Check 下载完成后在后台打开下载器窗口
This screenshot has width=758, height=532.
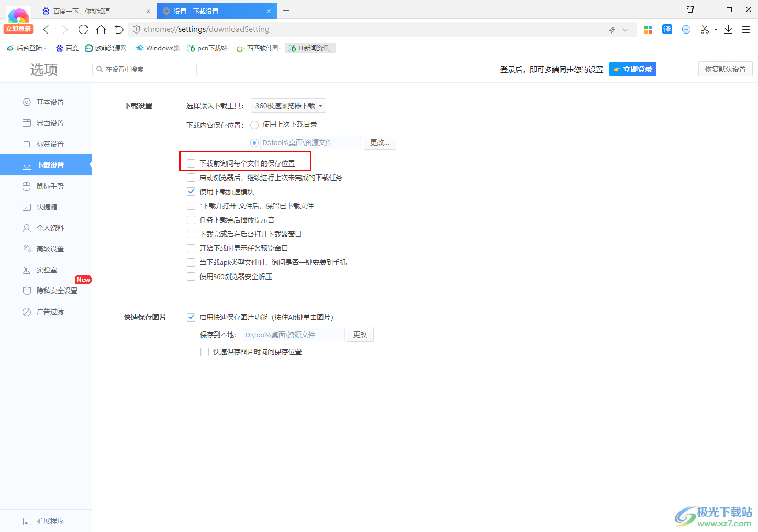[x=191, y=234]
